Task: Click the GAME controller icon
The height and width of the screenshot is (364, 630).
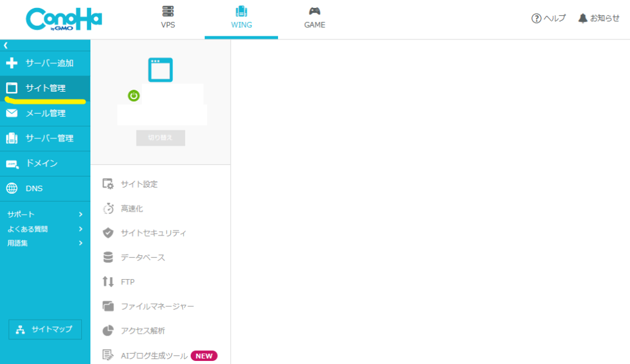Action: click(x=314, y=11)
